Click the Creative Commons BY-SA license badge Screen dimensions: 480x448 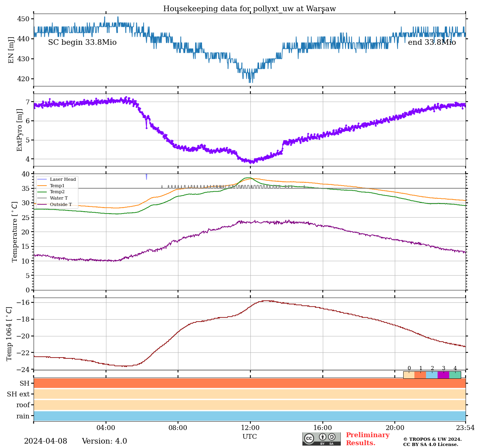point(322,439)
